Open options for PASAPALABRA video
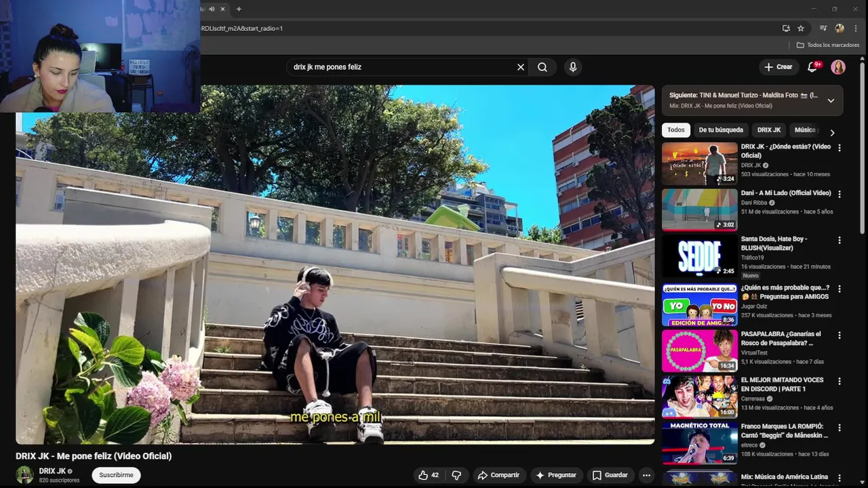This screenshot has height=488, width=868. [840, 335]
